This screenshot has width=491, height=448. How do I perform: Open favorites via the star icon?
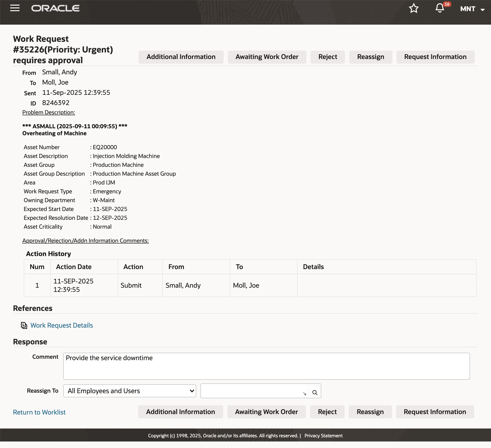pos(414,9)
